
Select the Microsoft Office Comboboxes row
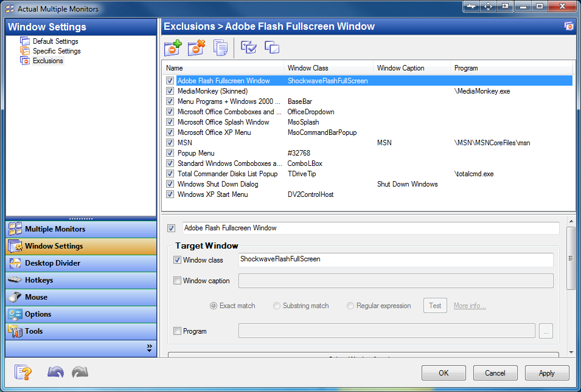pos(369,112)
